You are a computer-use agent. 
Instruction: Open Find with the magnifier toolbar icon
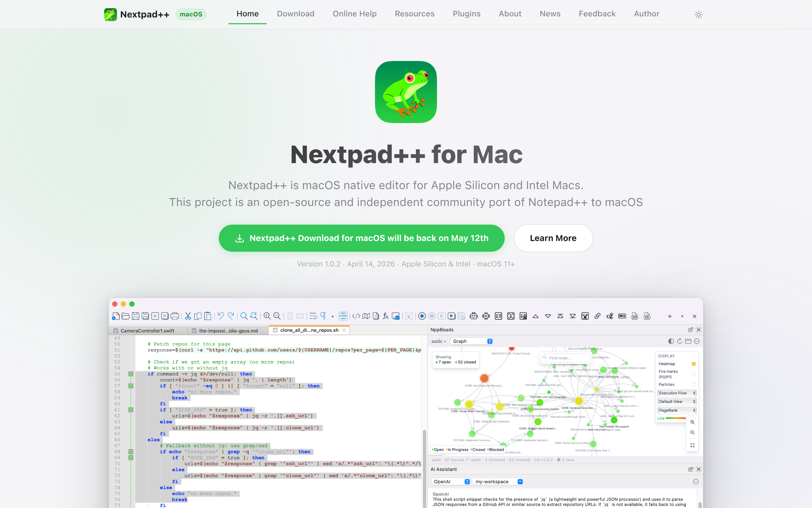click(244, 316)
